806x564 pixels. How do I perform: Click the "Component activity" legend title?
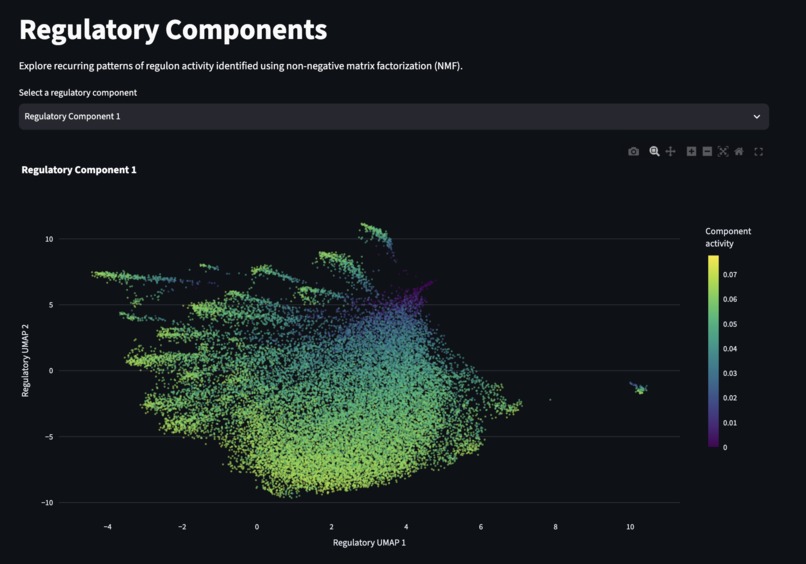tap(728, 237)
